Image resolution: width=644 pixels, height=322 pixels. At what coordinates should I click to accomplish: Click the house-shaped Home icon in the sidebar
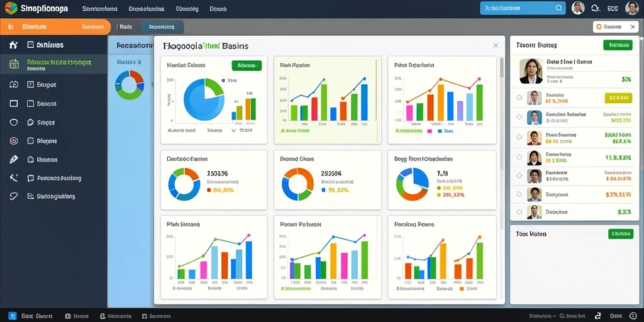click(x=14, y=45)
